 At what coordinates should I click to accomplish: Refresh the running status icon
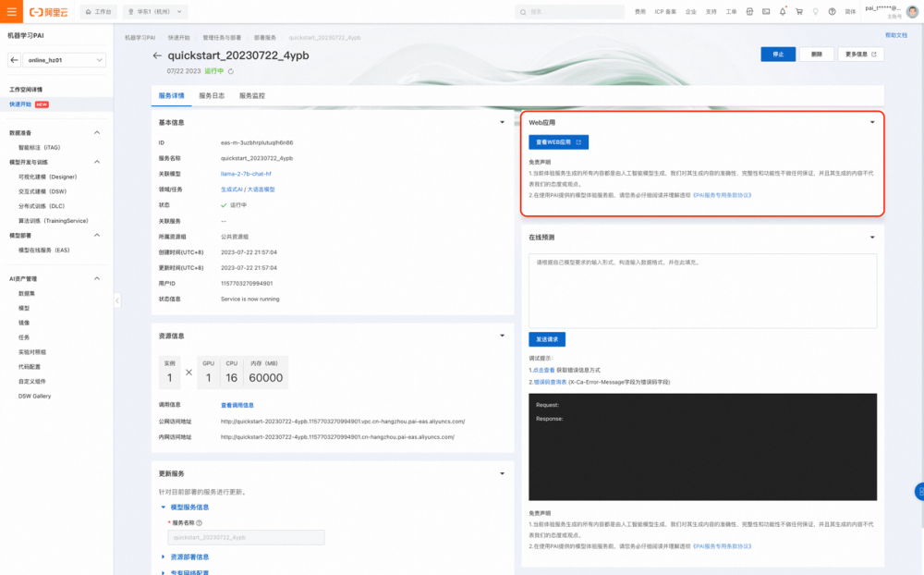pos(230,71)
